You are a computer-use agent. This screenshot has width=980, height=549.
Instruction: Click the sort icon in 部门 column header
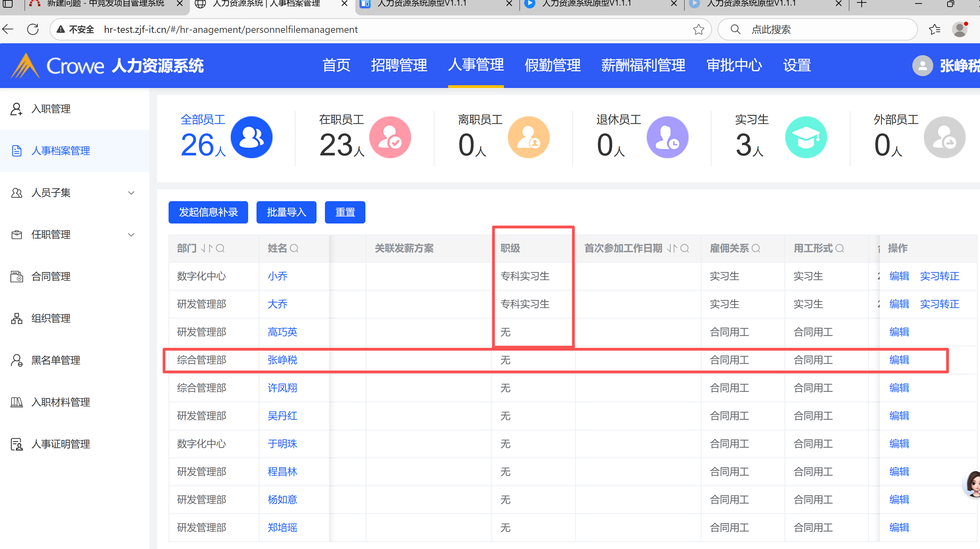207,249
